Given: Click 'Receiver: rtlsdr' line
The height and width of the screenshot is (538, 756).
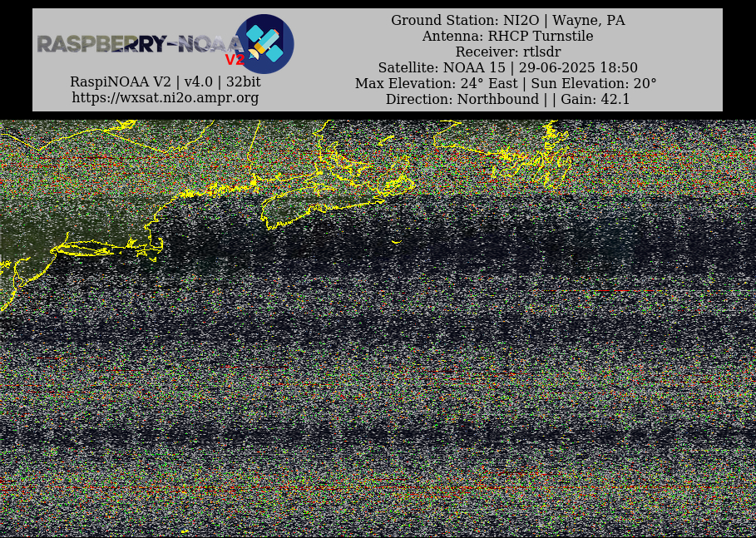Looking at the screenshot, I should (507, 52).
